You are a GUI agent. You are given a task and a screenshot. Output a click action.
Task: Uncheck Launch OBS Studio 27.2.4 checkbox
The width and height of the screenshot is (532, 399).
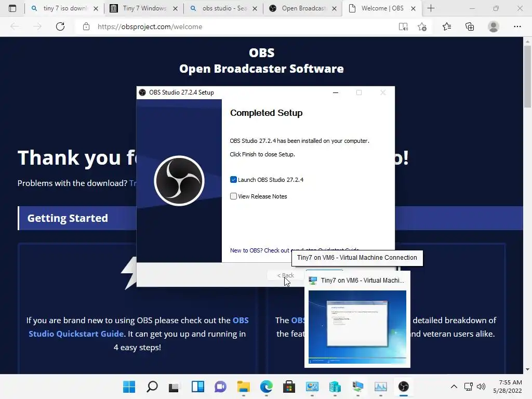pos(233,179)
